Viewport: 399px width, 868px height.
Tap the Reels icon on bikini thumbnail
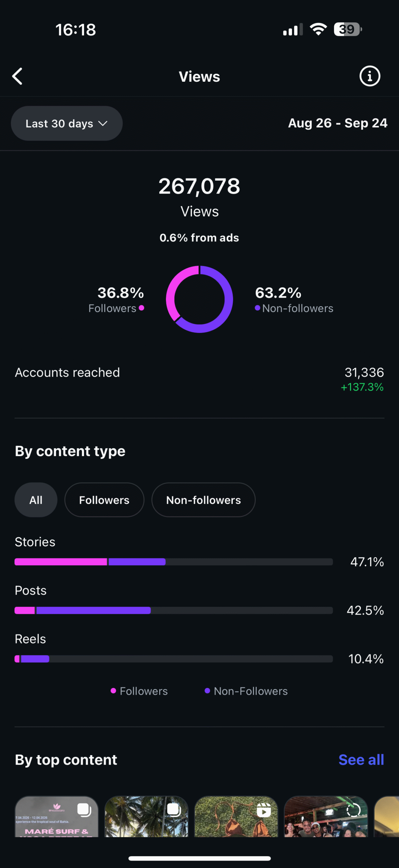tap(264, 810)
